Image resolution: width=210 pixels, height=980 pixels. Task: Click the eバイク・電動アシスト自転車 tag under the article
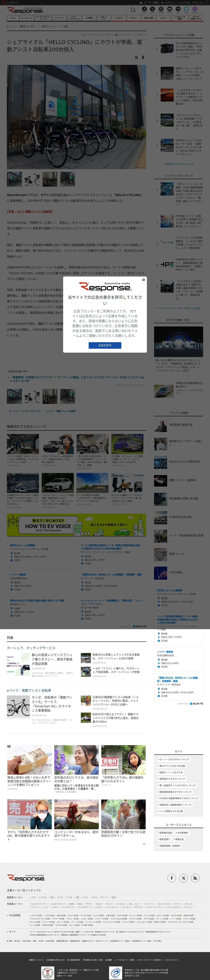click(x=61, y=411)
